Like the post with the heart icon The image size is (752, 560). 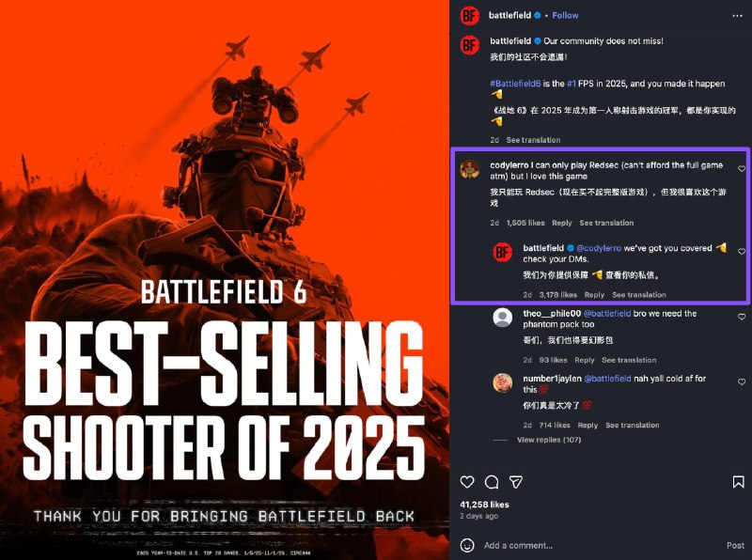coord(467,482)
